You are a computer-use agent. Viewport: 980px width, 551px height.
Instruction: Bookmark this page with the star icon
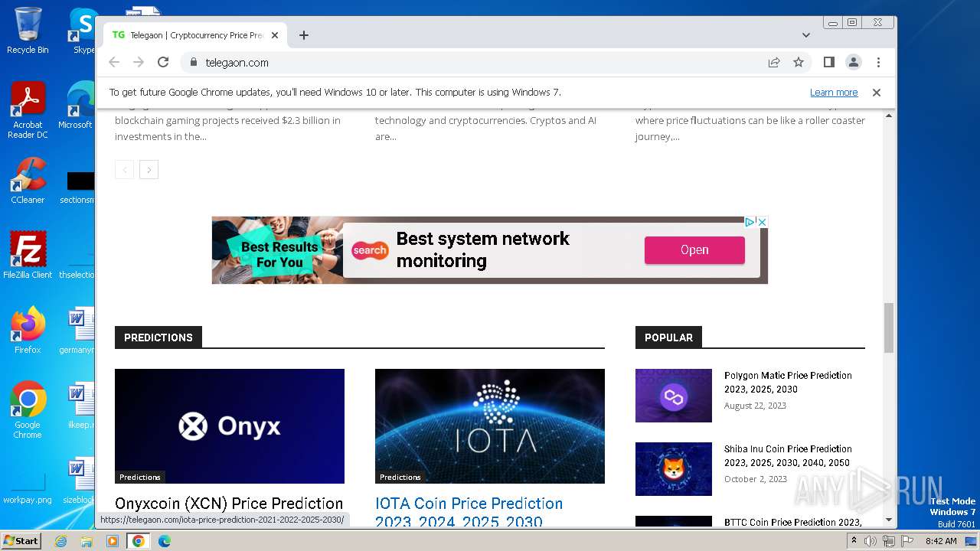point(799,62)
